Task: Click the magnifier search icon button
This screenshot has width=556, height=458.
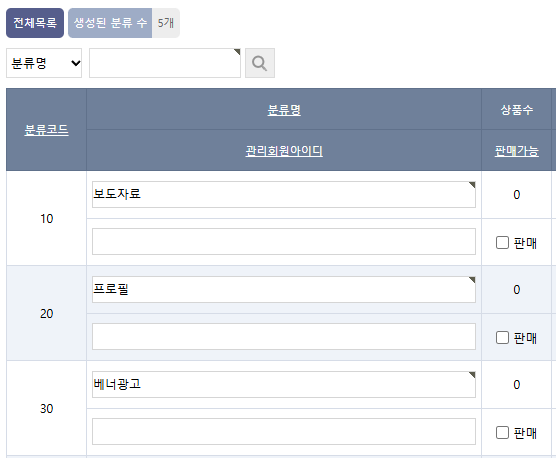Action: [x=260, y=63]
